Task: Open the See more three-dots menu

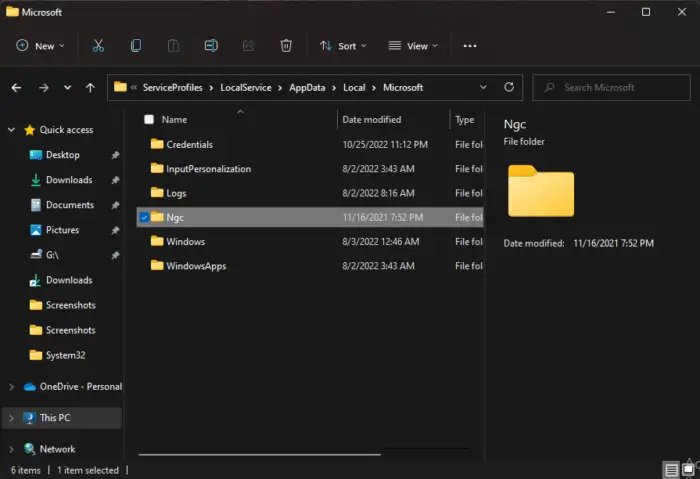Action: coord(470,46)
